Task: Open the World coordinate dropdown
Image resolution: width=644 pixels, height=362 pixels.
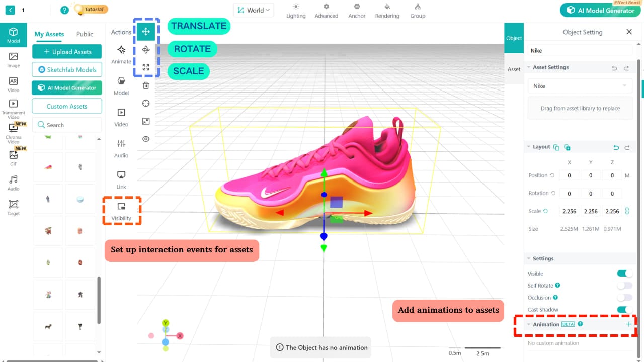Action: pyautogui.click(x=254, y=10)
